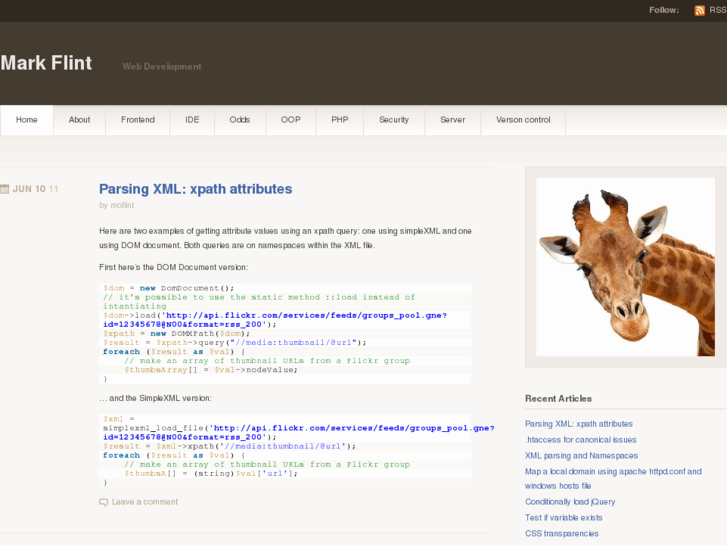Click the calendar icon beside the post date
Screen dimensions: 727x545
coord(5,188)
